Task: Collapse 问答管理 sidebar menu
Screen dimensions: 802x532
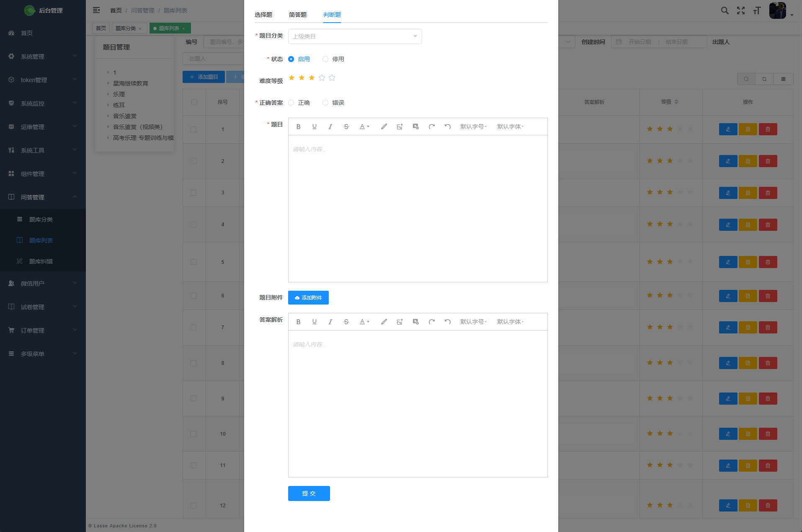Action: point(43,197)
